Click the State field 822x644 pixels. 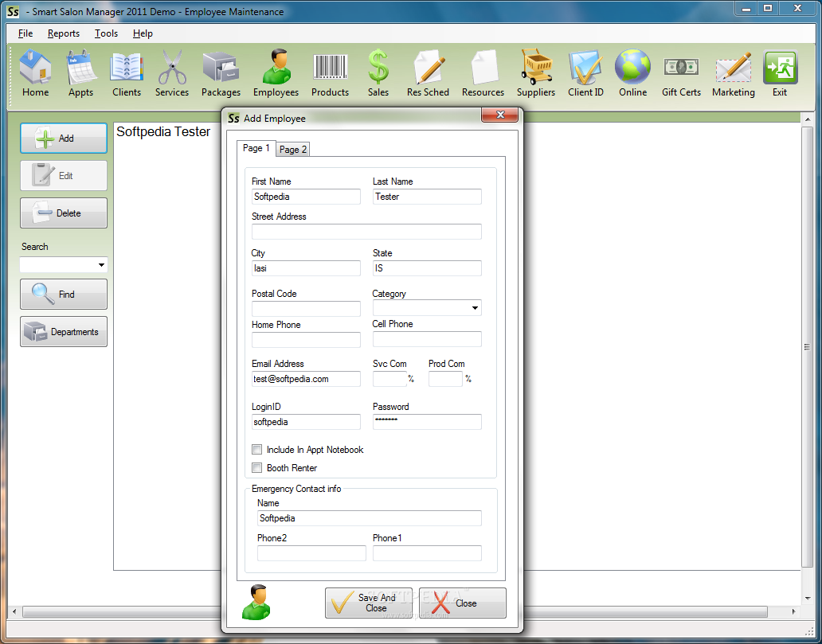pos(427,268)
